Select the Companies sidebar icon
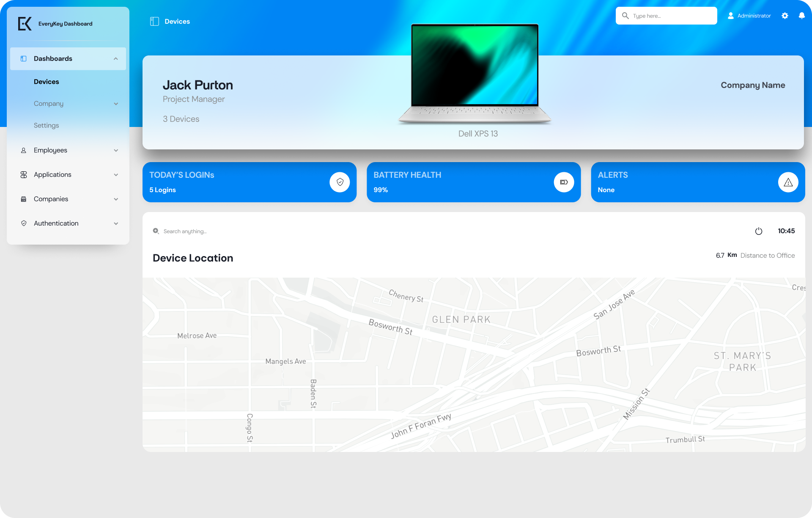812x518 pixels. pos(24,199)
